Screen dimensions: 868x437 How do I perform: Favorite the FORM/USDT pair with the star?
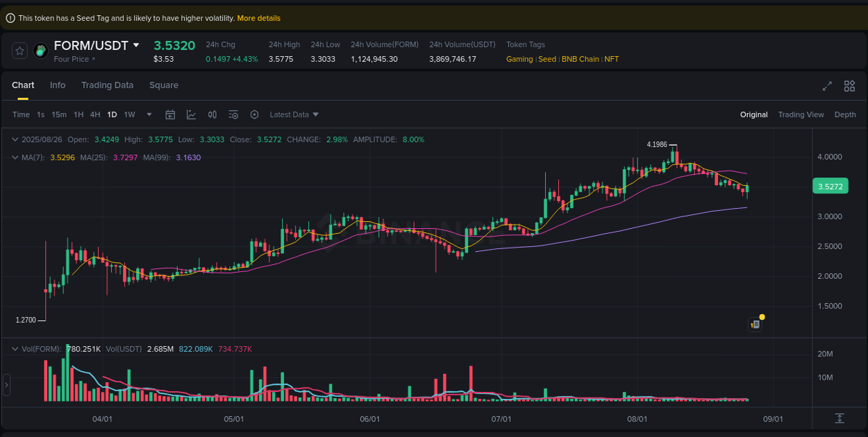[19, 51]
